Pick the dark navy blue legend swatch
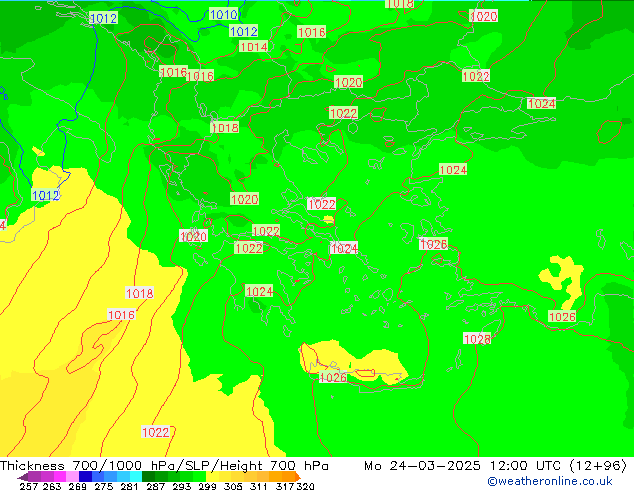This screenshot has width=634, height=490. (85, 476)
